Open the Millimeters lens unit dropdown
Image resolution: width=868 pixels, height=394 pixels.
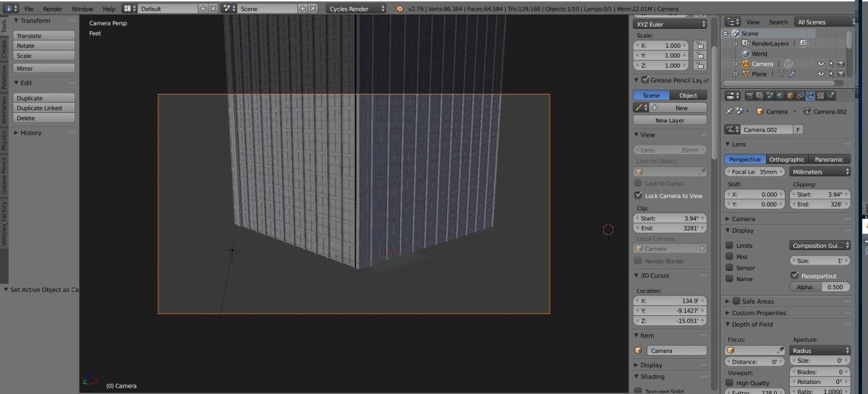(x=820, y=172)
